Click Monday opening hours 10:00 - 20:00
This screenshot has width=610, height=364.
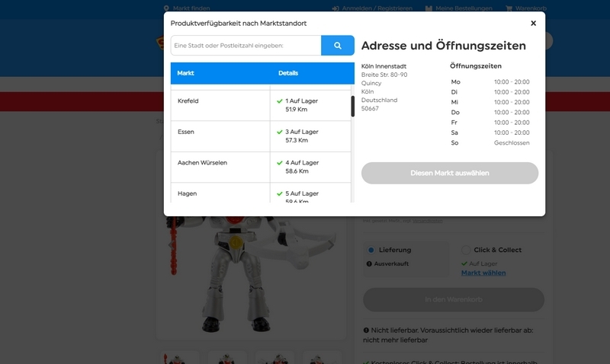pos(512,82)
